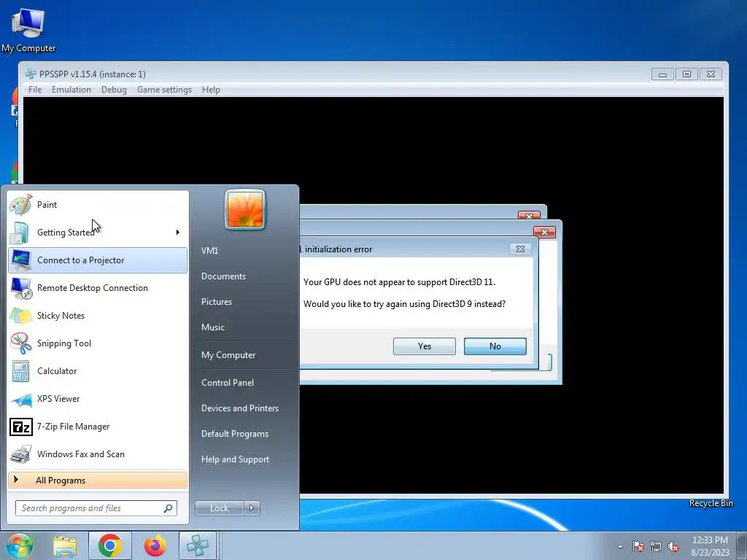
Task: Click the search magnifier icon
Action: 168,508
